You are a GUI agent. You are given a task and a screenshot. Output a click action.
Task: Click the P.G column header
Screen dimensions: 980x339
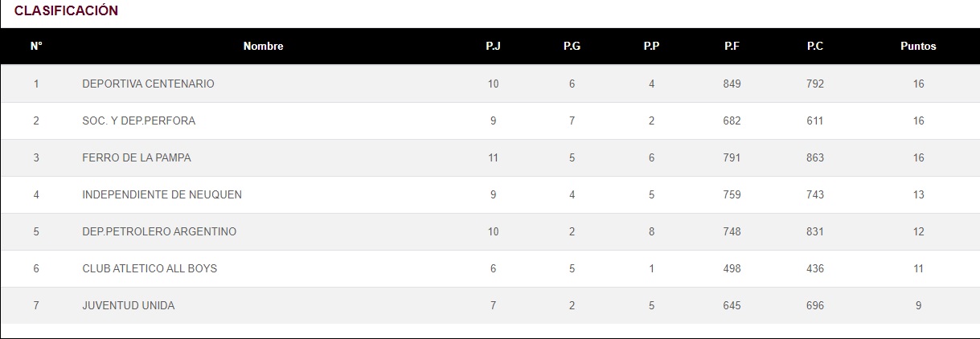click(x=572, y=47)
